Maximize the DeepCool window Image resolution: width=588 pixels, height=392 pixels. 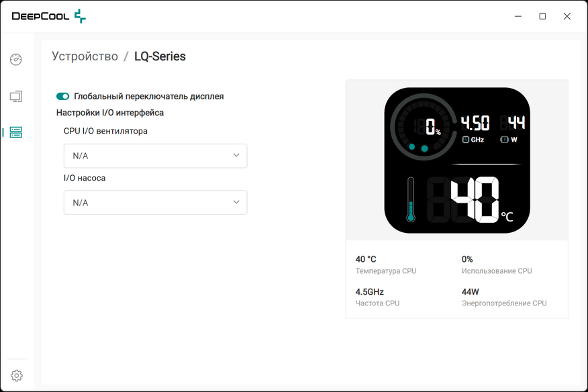(x=542, y=16)
